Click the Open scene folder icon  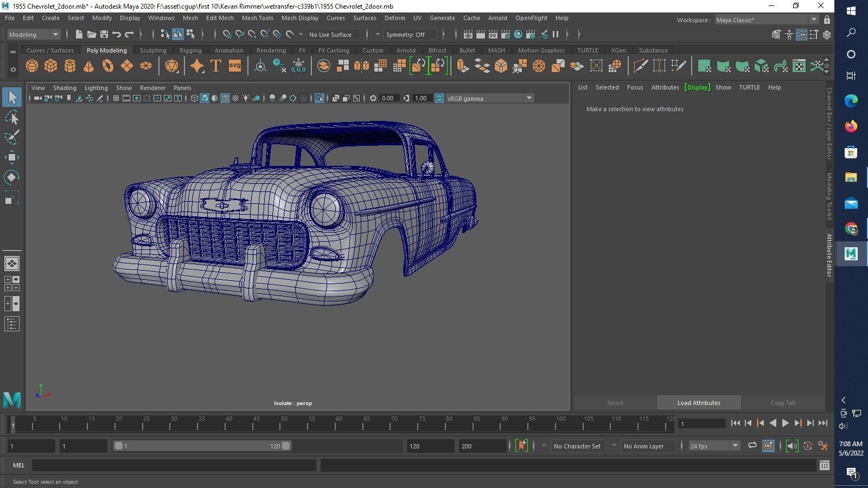[92, 35]
